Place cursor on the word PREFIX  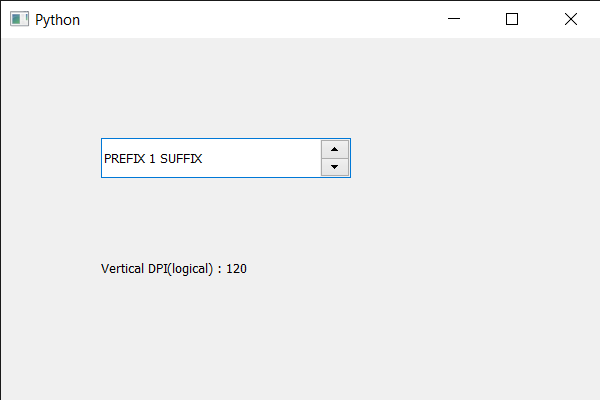[124, 158]
